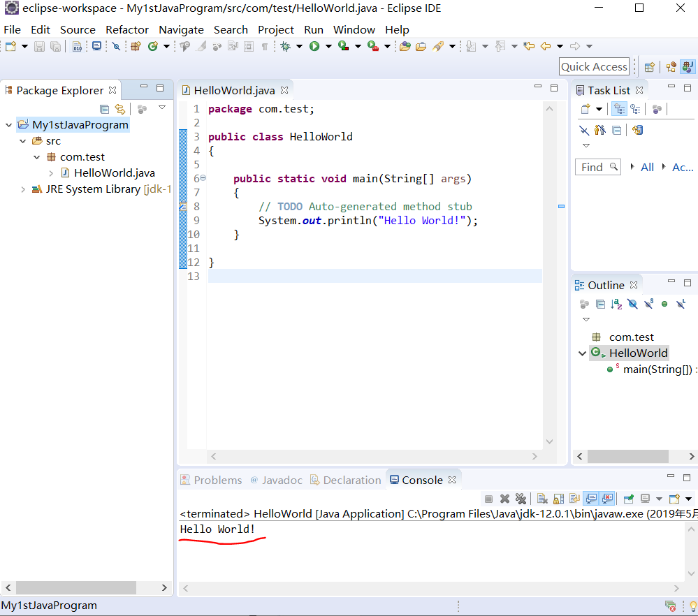Click New Task icon in Task List

(x=586, y=109)
